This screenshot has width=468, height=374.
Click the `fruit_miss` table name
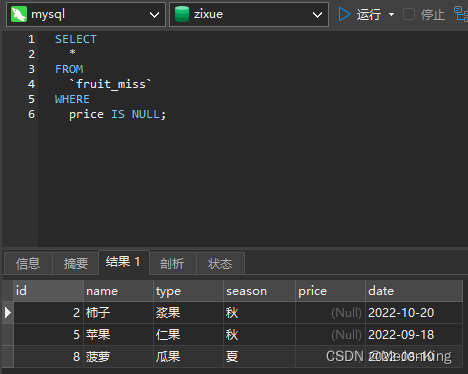(110, 84)
